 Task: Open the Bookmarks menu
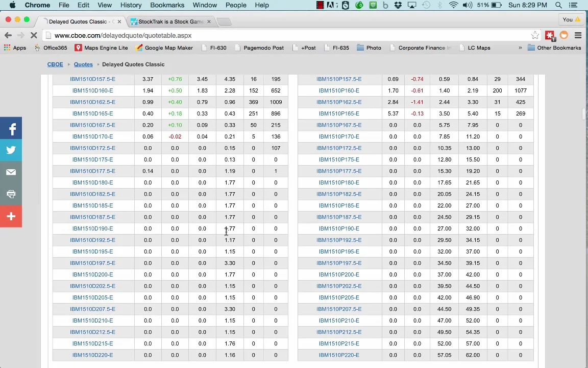pos(167,5)
